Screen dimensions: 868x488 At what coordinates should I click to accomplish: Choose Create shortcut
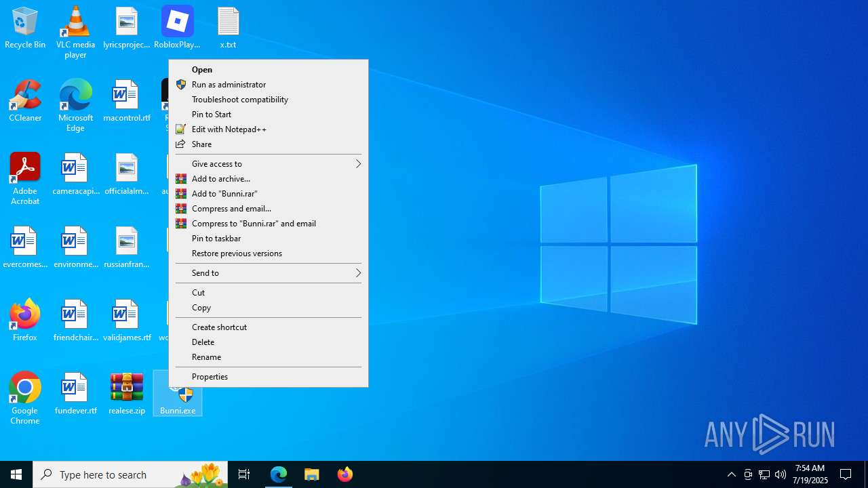269,327
